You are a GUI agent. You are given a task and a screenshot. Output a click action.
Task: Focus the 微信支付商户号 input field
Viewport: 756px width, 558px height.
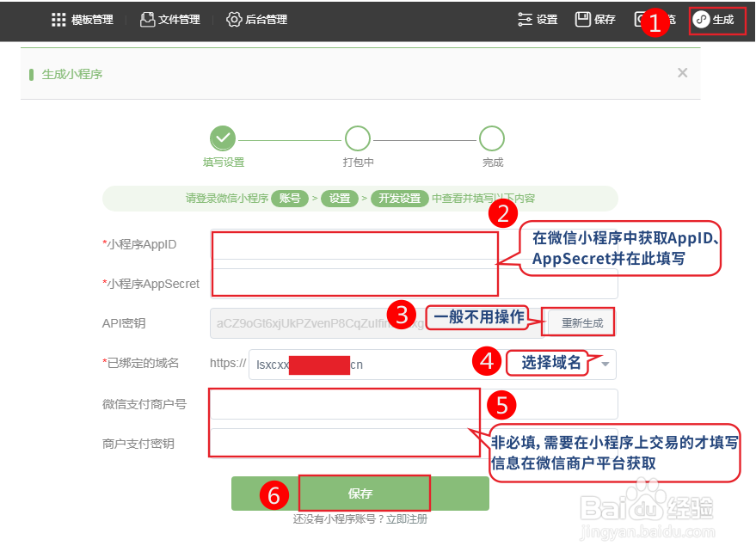coord(414,404)
